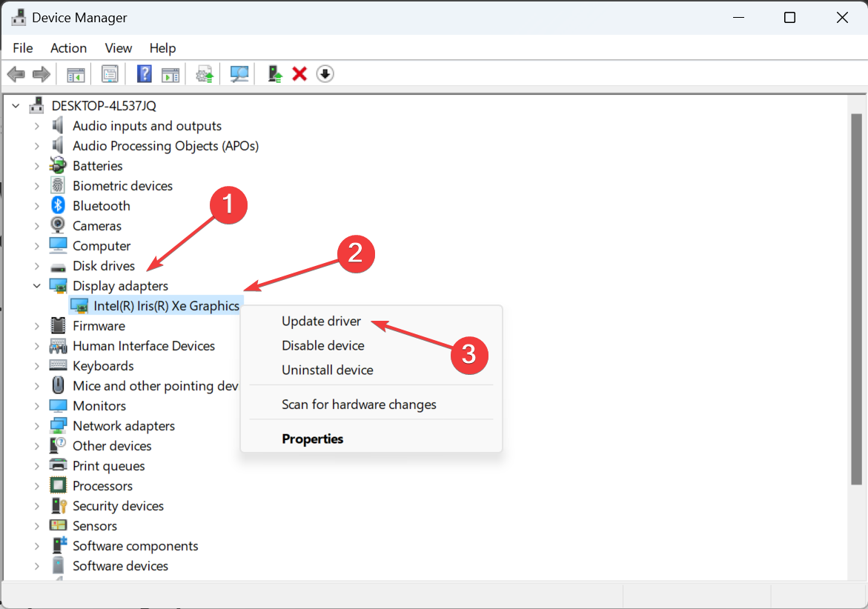Image resolution: width=868 pixels, height=609 pixels.
Task: Select the Disk drives label
Action: click(104, 265)
